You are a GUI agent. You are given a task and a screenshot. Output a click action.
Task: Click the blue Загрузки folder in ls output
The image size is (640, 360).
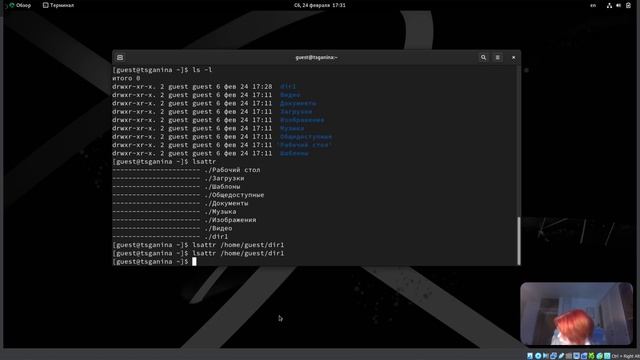click(296, 112)
